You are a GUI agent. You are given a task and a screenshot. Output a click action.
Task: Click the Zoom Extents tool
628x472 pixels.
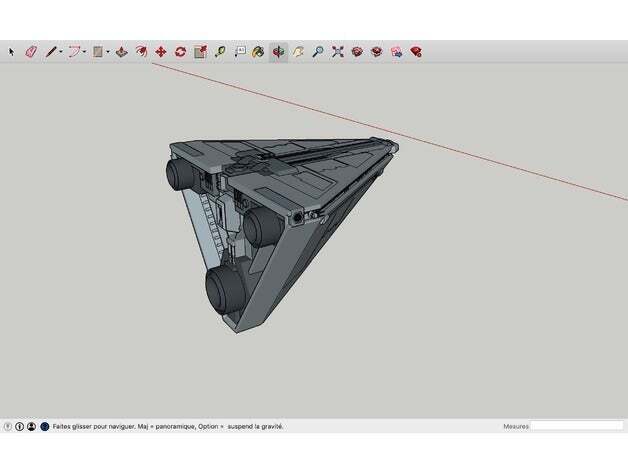pos(338,52)
